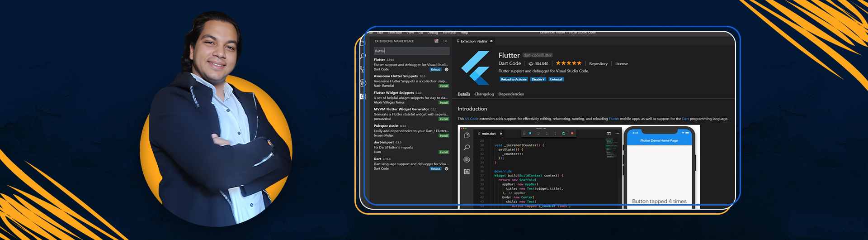Select Flutter Widget Snippets list entry
Screen dimensions: 868x240
click(x=411, y=97)
